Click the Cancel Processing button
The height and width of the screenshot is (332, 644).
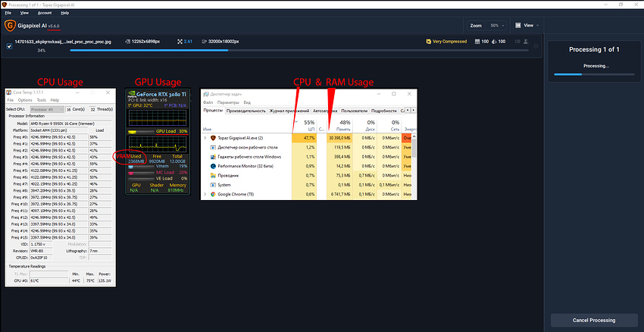(x=594, y=320)
